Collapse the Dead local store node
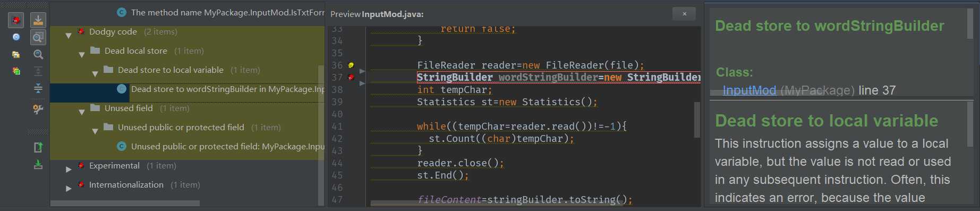Viewport: 980px width, 211px height. click(82, 55)
